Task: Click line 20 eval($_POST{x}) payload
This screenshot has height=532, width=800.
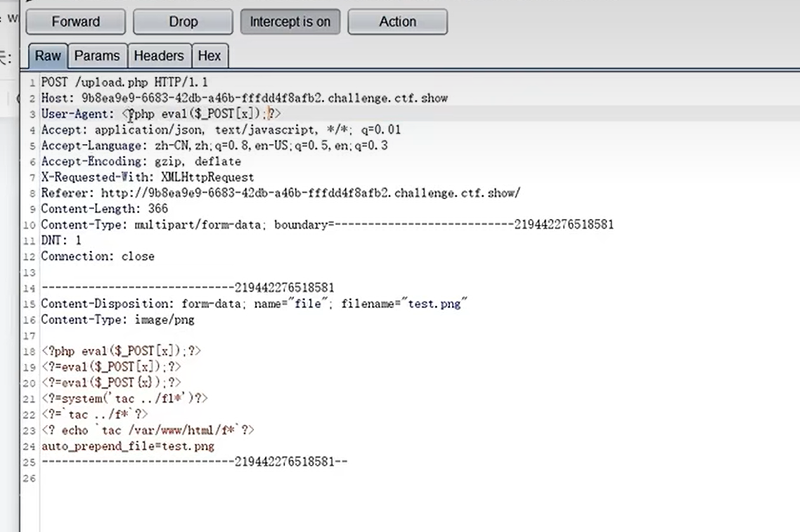Action: pyautogui.click(x=112, y=383)
